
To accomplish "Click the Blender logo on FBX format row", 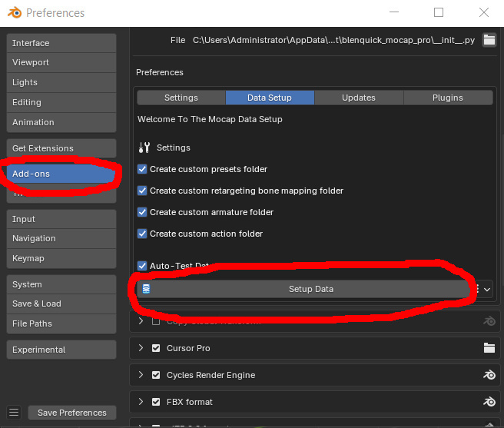I will [489, 402].
